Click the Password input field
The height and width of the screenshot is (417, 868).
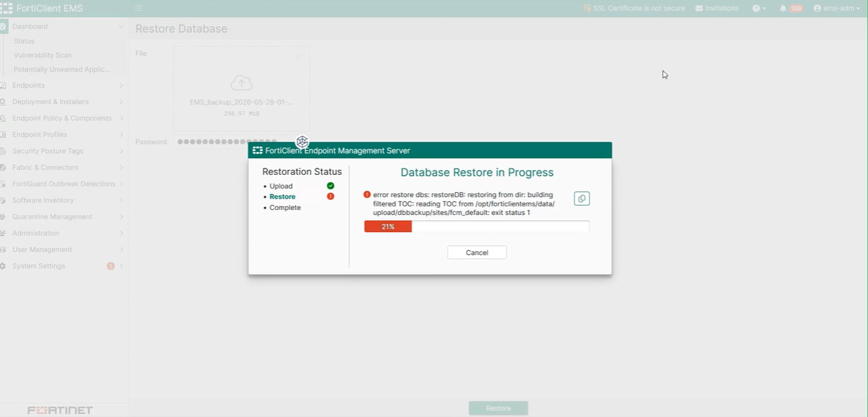(x=241, y=141)
